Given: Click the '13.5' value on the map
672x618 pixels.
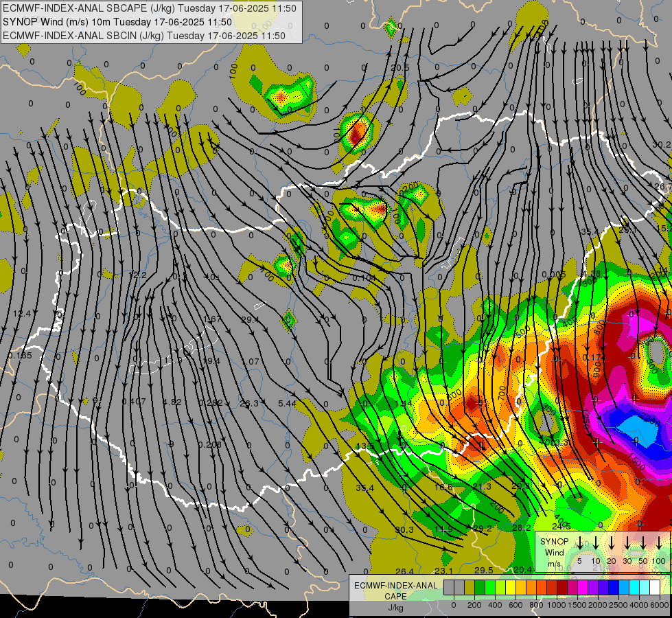Looking at the screenshot, I should 365,446.
